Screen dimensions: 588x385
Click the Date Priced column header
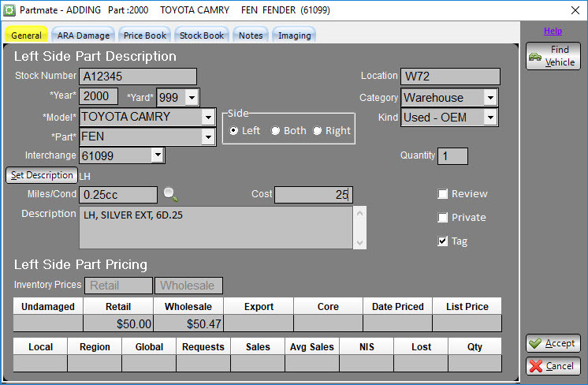click(x=397, y=306)
